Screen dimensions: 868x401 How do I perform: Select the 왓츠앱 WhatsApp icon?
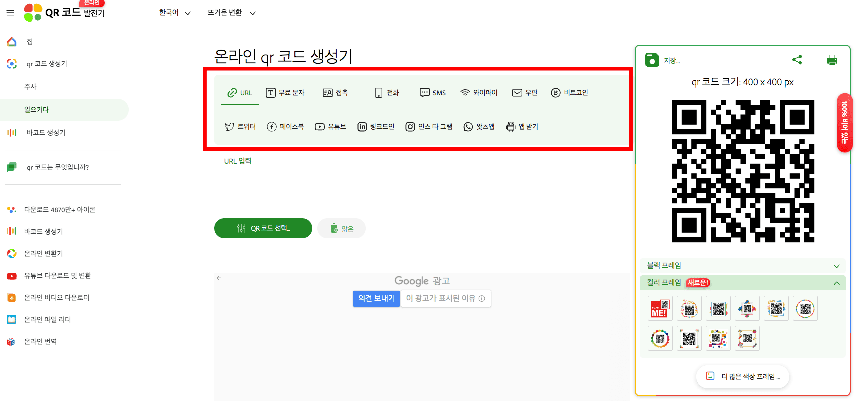pos(468,127)
